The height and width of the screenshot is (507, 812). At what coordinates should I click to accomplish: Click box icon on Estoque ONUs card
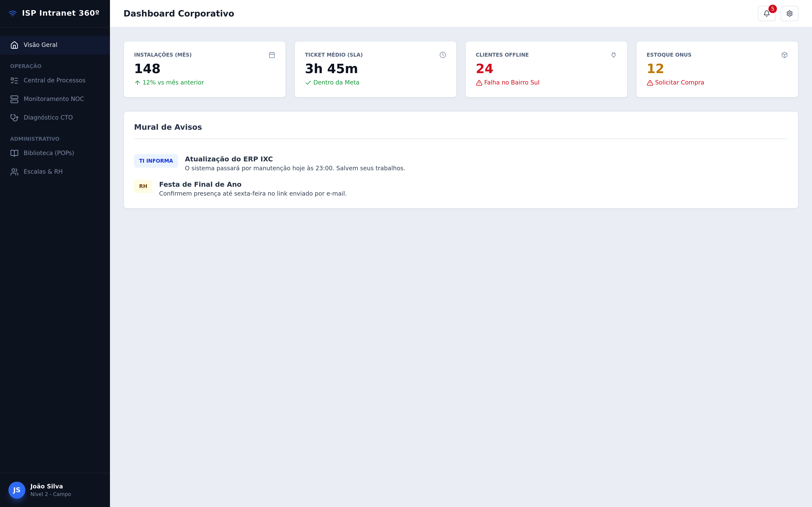click(784, 55)
